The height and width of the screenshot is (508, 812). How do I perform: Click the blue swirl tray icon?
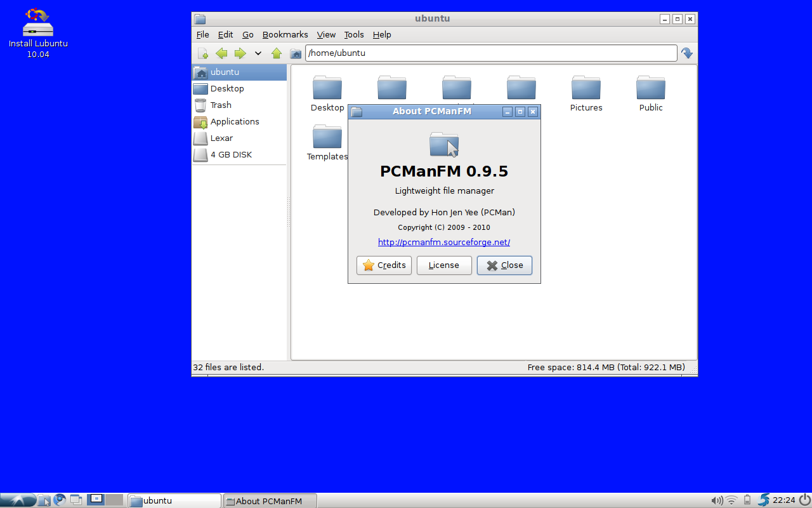(764, 500)
